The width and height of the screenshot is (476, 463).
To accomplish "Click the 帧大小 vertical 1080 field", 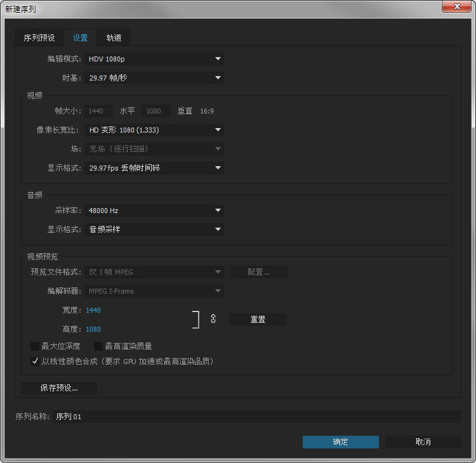I will (156, 111).
